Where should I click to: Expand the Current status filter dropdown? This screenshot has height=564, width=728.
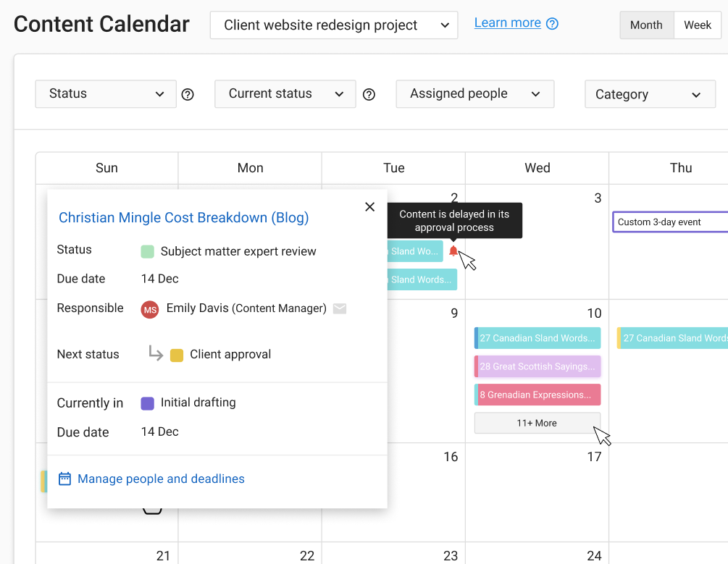click(x=285, y=94)
